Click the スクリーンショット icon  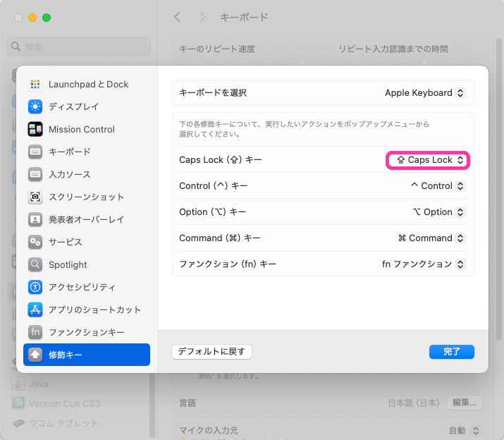35,197
